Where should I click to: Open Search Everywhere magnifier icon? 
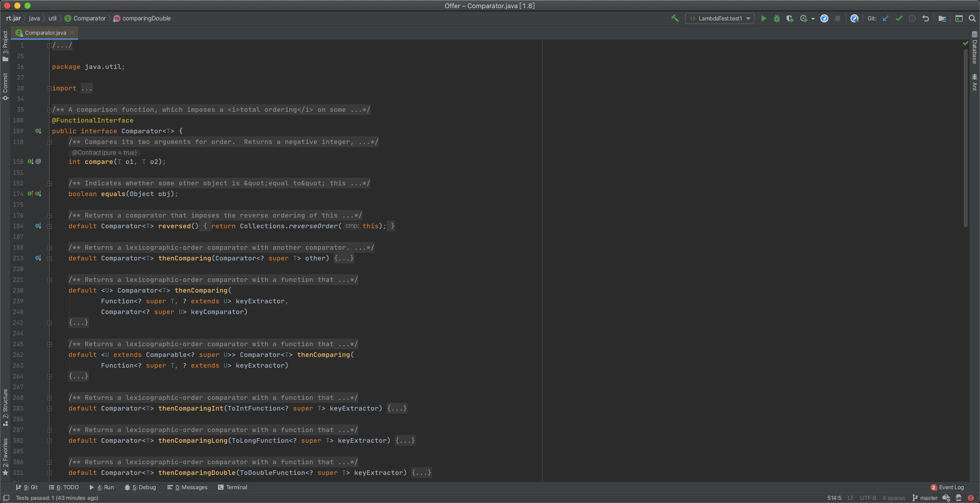click(x=972, y=18)
